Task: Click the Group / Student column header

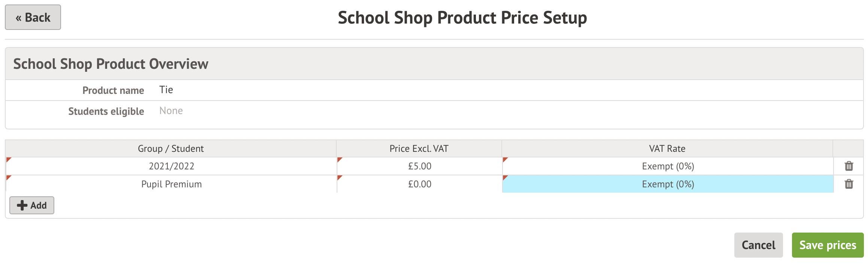Action: coord(171,148)
